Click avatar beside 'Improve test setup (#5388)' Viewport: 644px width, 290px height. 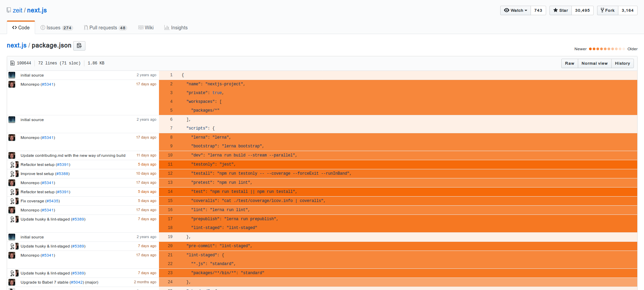[14, 174]
